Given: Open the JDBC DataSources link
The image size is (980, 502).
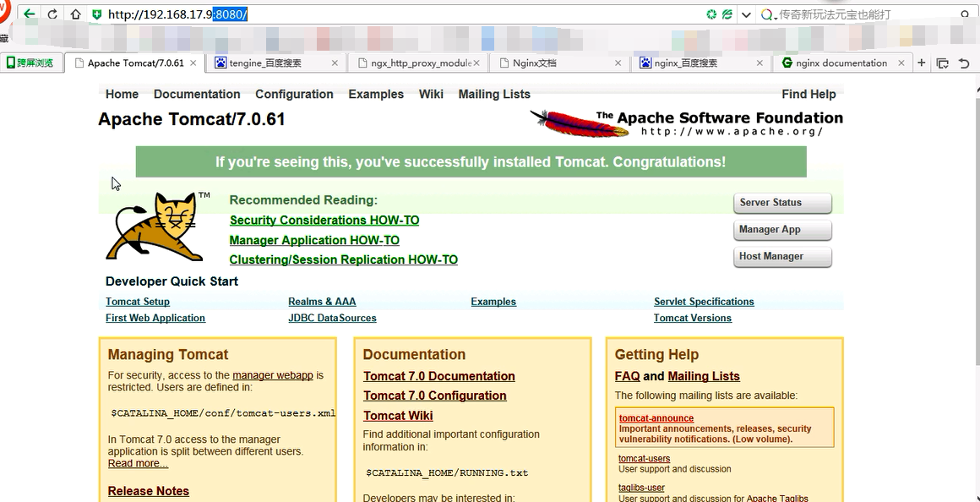Looking at the screenshot, I should click(x=332, y=318).
